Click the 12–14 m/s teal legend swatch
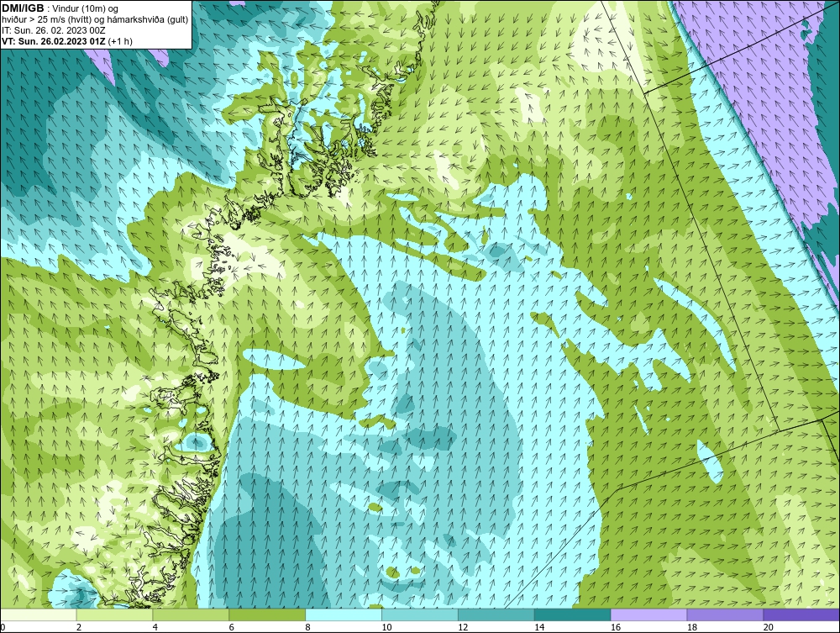 (x=496, y=615)
